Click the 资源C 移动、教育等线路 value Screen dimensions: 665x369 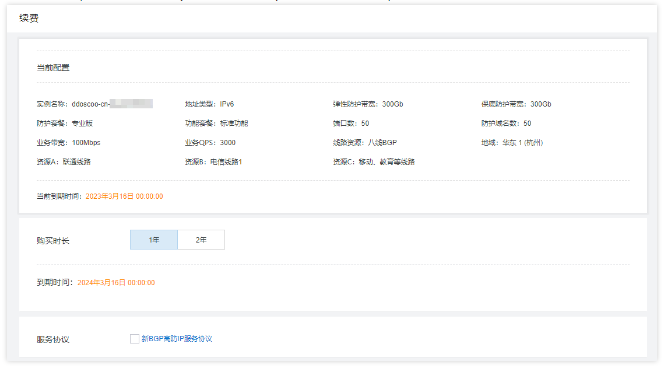click(387, 162)
